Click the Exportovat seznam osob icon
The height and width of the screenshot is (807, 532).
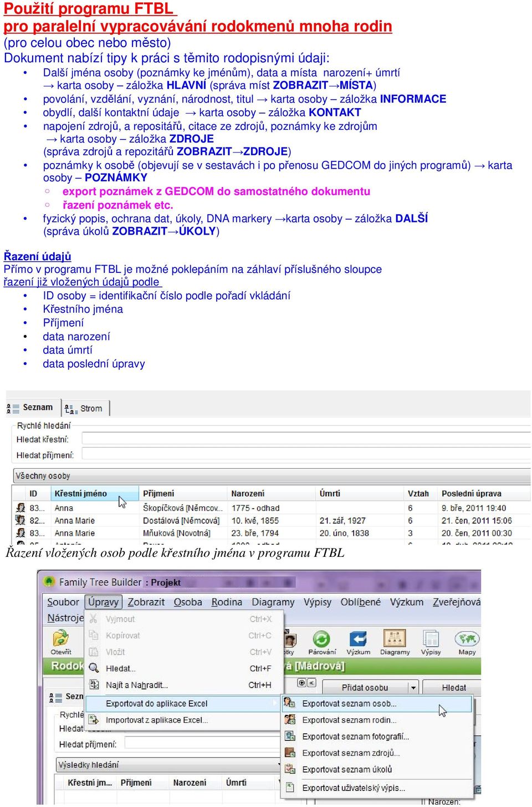tap(290, 703)
